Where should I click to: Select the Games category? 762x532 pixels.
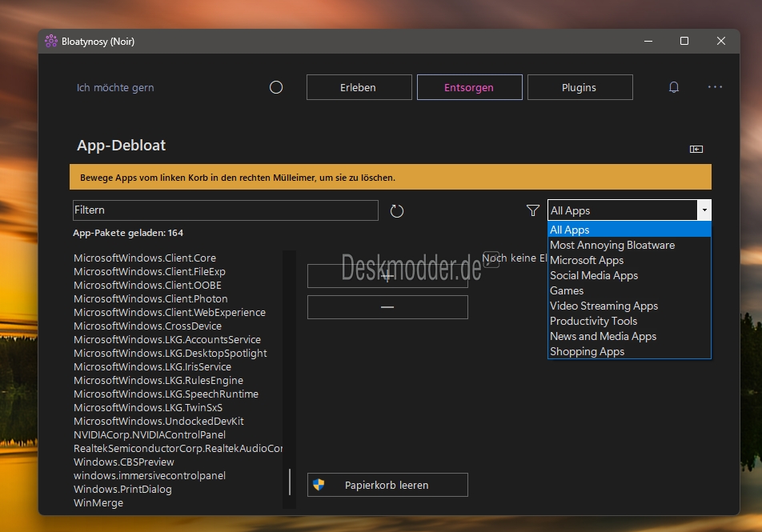629,290
